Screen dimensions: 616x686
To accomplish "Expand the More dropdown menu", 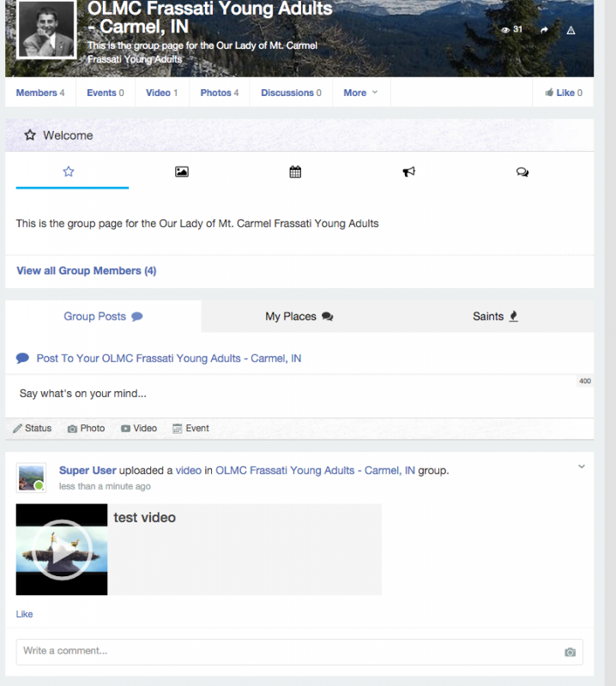I will pos(361,93).
